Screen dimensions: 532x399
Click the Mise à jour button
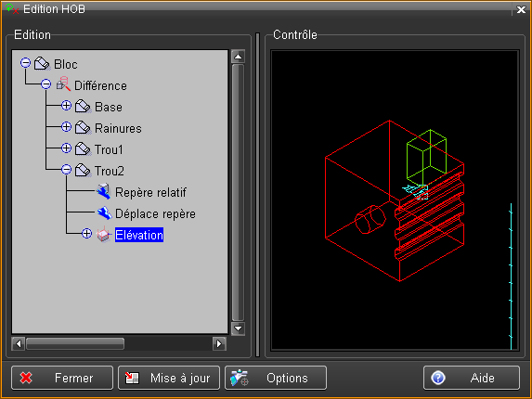169,378
